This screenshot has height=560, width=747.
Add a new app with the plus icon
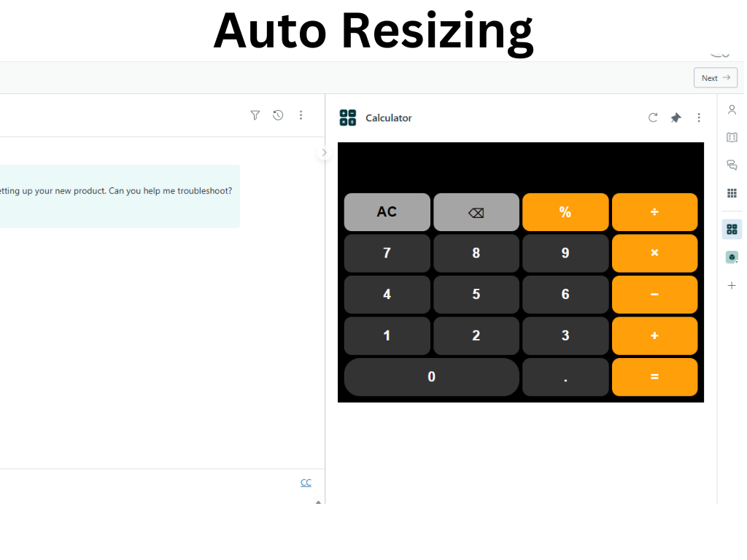click(732, 285)
